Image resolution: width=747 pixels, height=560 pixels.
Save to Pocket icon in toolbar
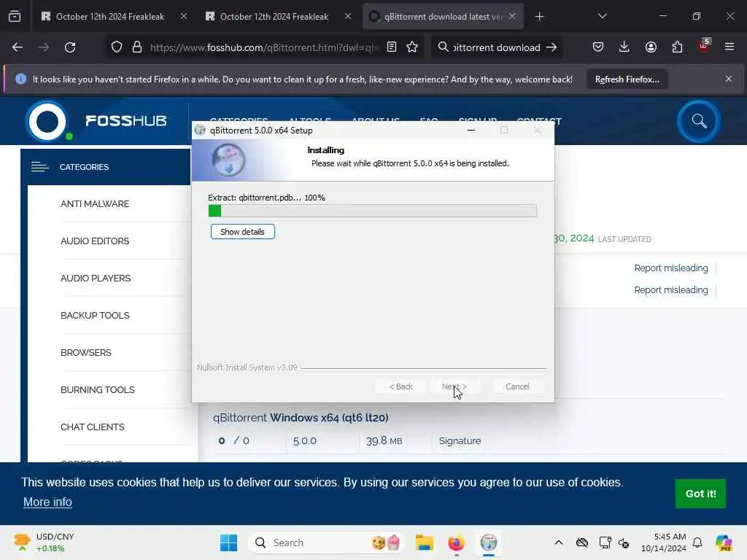598,47
